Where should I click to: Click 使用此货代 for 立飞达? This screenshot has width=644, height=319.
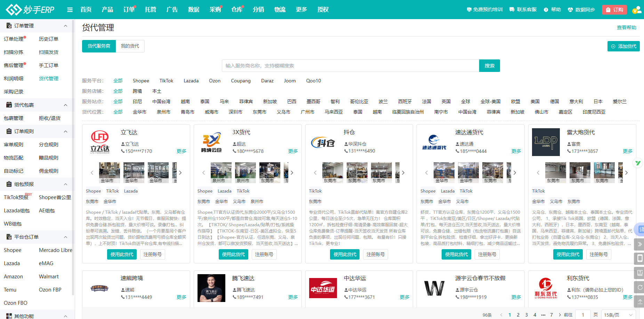point(122,254)
